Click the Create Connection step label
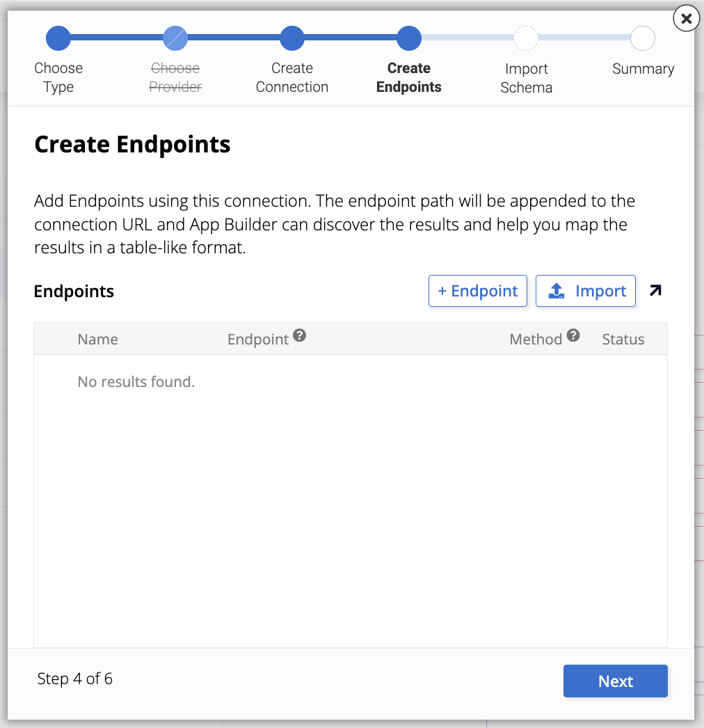The image size is (704, 728). [292, 78]
